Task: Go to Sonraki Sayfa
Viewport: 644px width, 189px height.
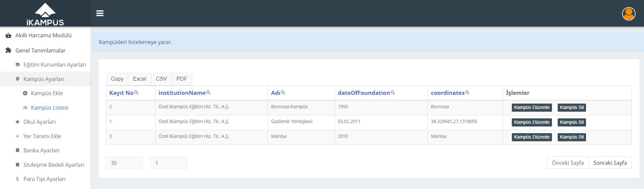Action: (610, 163)
